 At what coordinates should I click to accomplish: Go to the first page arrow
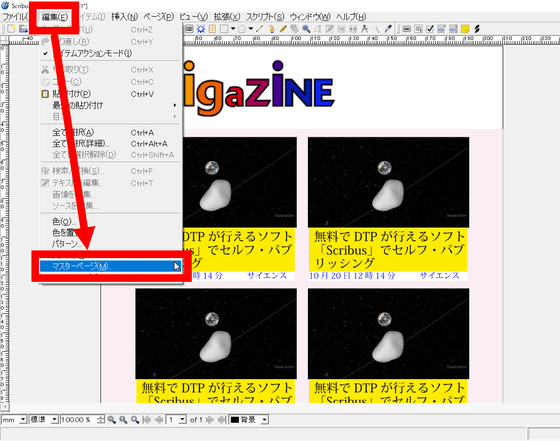coord(146,420)
